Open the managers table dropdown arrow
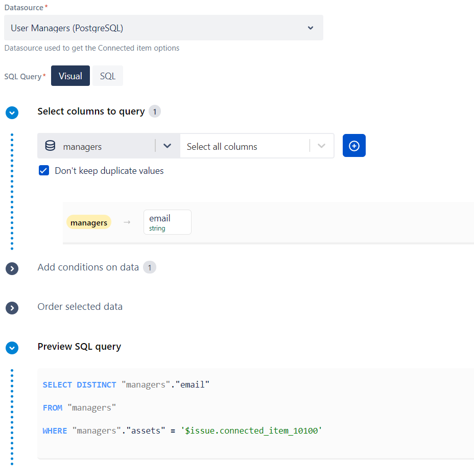Image resolution: width=474 pixels, height=476 pixels. [x=167, y=146]
